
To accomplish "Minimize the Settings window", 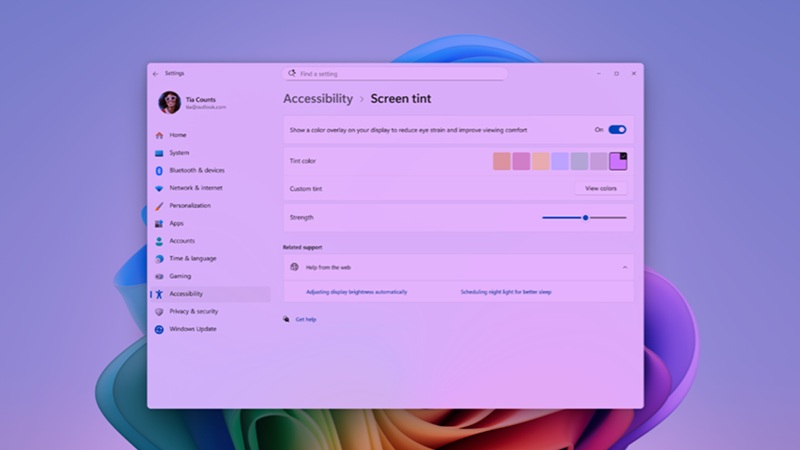I will point(598,73).
